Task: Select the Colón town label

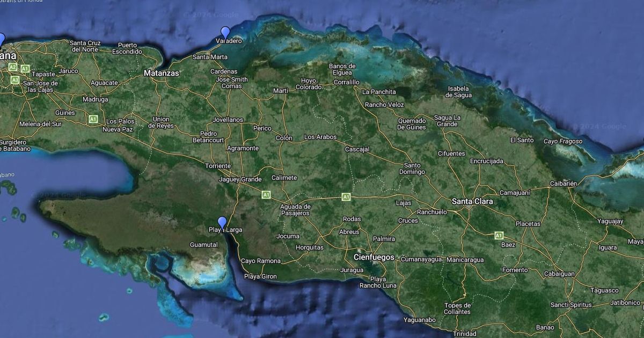Action: (284, 138)
